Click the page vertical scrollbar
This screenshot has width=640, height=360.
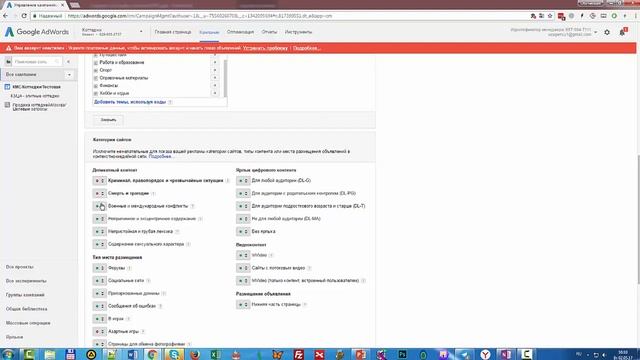pyautogui.click(x=638, y=219)
